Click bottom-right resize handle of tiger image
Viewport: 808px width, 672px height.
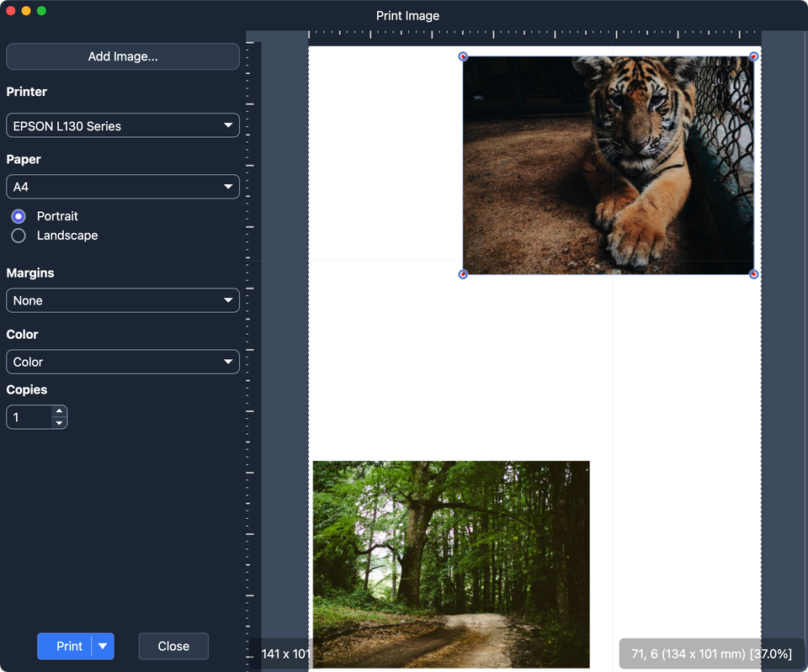(x=753, y=274)
